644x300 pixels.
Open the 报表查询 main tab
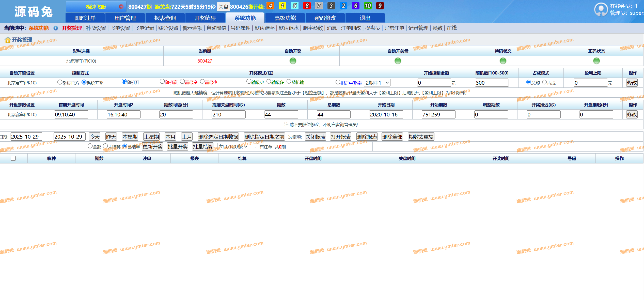tap(165, 18)
